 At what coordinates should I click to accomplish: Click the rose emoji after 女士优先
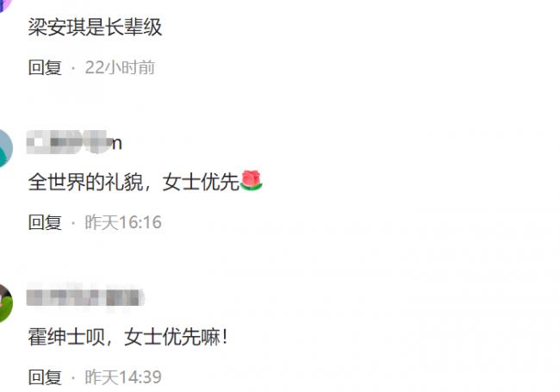pos(252,181)
